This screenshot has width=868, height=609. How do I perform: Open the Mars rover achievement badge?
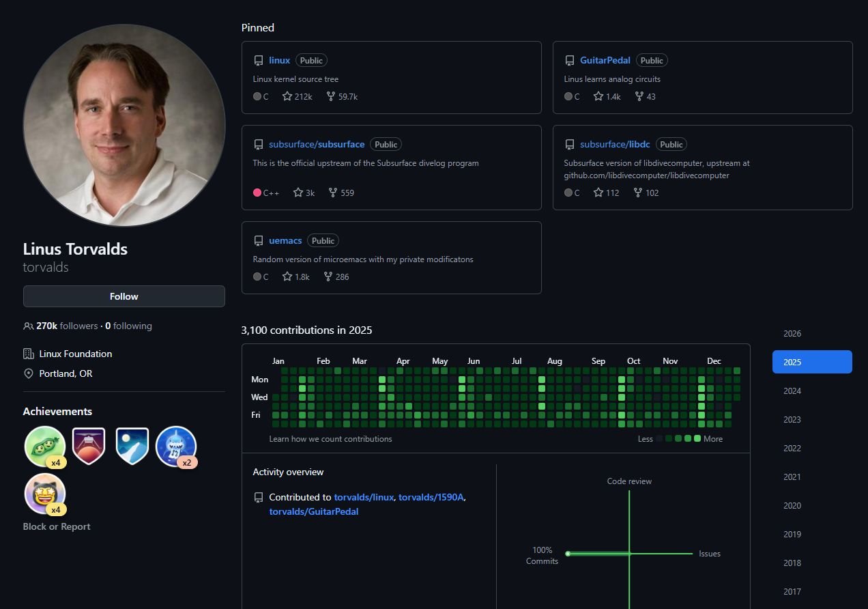coord(89,447)
